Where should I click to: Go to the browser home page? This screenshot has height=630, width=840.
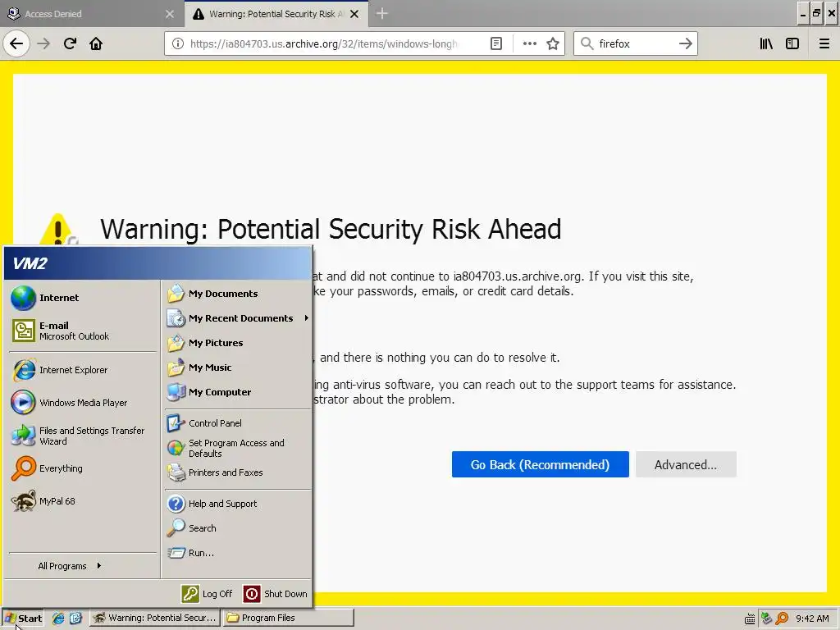pos(96,43)
